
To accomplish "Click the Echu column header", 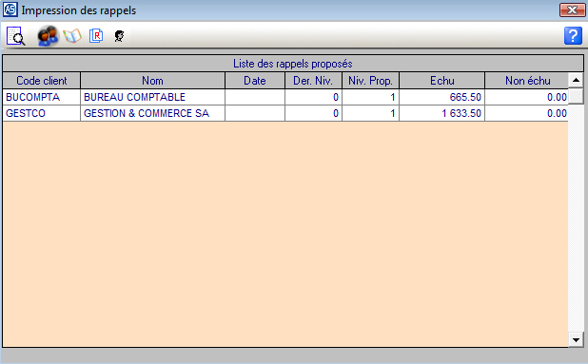I will (442, 81).
